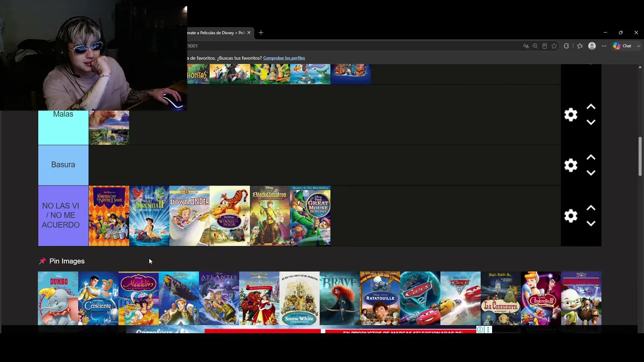This screenshot has height=362, width=644.
Task: Open the browser profile avatar
Action: pyautogui.click(x=592, y=46)
